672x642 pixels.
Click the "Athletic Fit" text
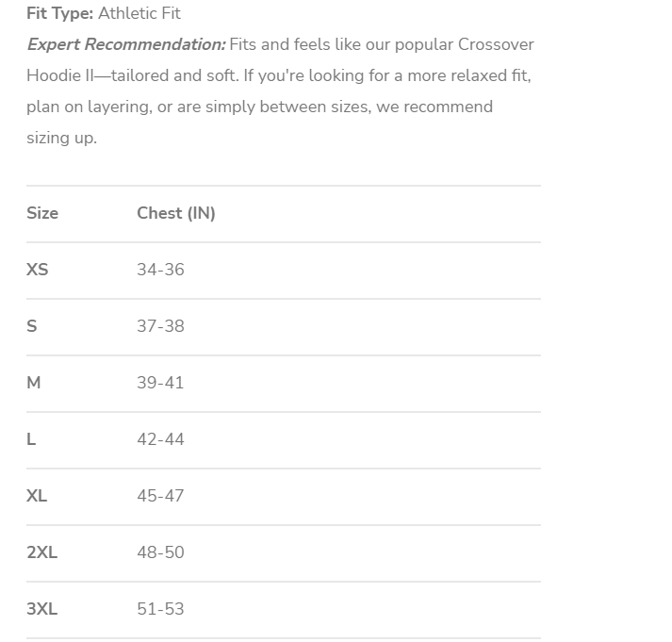[x=139, y=13]
